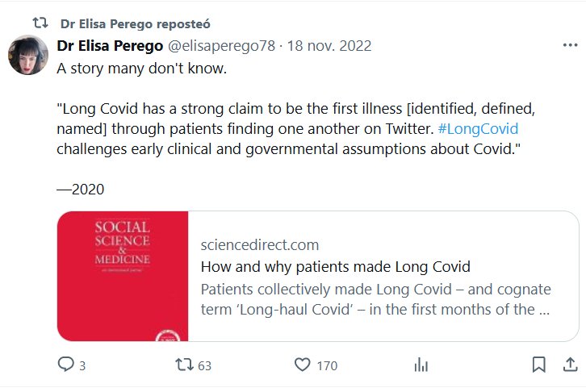The height and width of the screenshot is (392, 586).
Task: Click the 170 likes count
Action: (326, 365)
